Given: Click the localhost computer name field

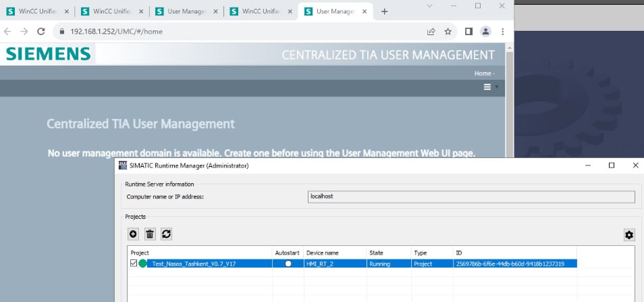Looking at the screenshot, I should pos(471,197).
